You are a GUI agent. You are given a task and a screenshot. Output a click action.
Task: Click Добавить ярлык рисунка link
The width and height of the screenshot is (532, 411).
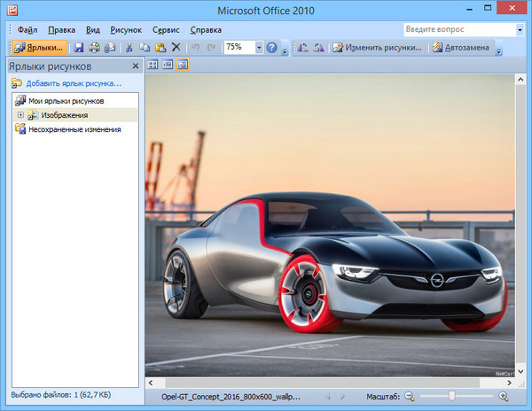click(x=73, y=83)
